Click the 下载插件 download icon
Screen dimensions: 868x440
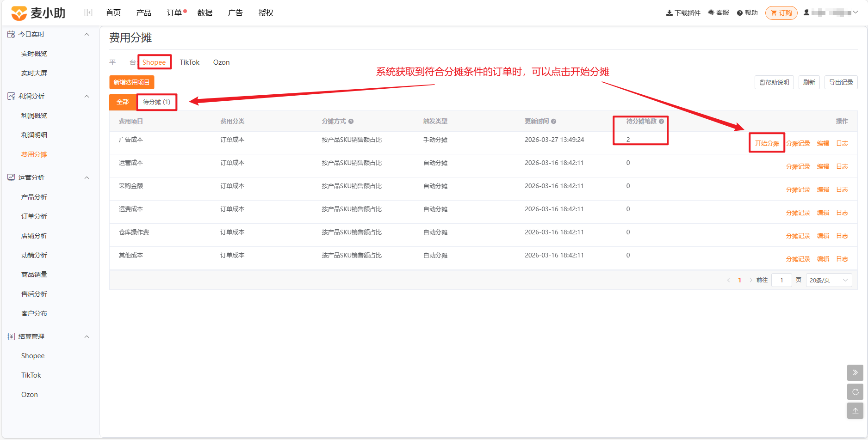click(669, 13)
